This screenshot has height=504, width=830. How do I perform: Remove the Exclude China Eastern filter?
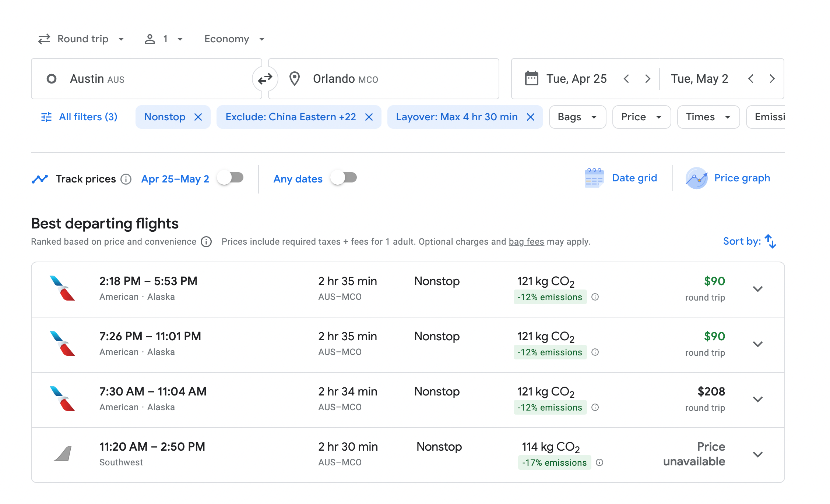click(369, 117)
